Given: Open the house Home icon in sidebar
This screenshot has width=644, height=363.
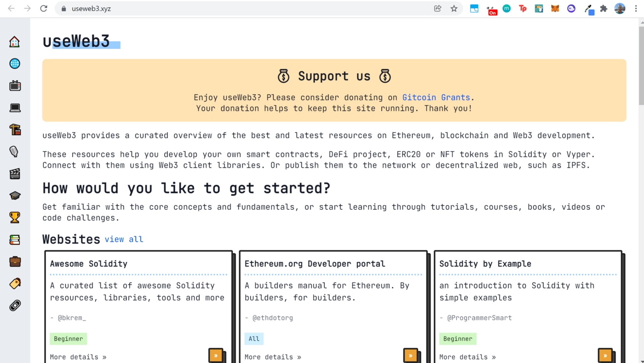Looking at the screenshot, I should point(15,41).
